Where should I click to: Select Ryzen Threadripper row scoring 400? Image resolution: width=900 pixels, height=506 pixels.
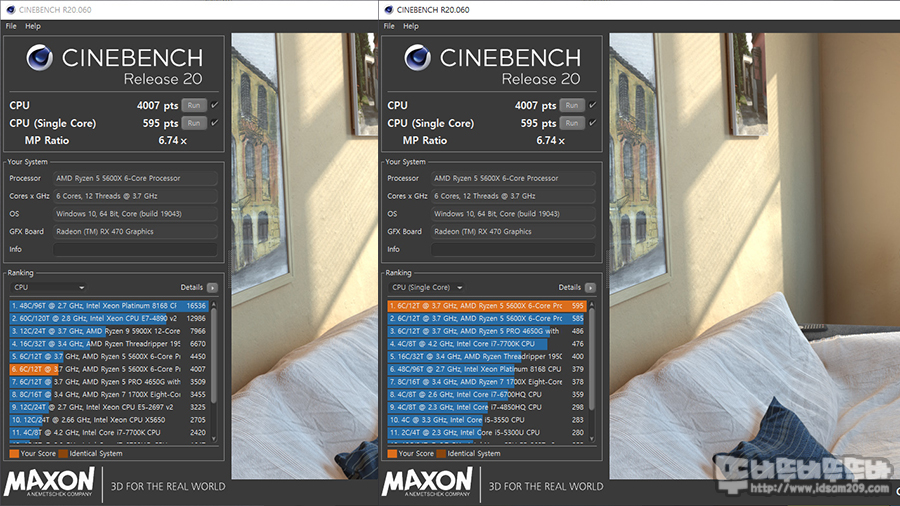coord(487,356)
